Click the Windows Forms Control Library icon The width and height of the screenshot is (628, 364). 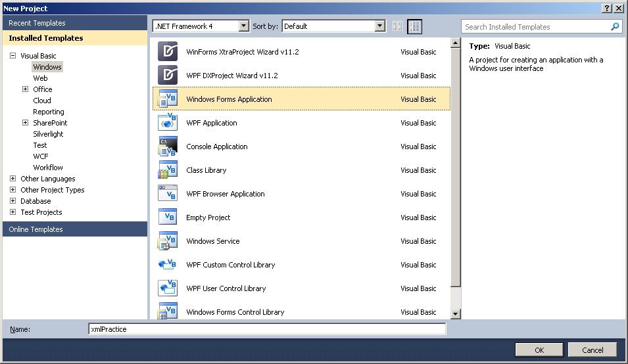pos(168,311)
